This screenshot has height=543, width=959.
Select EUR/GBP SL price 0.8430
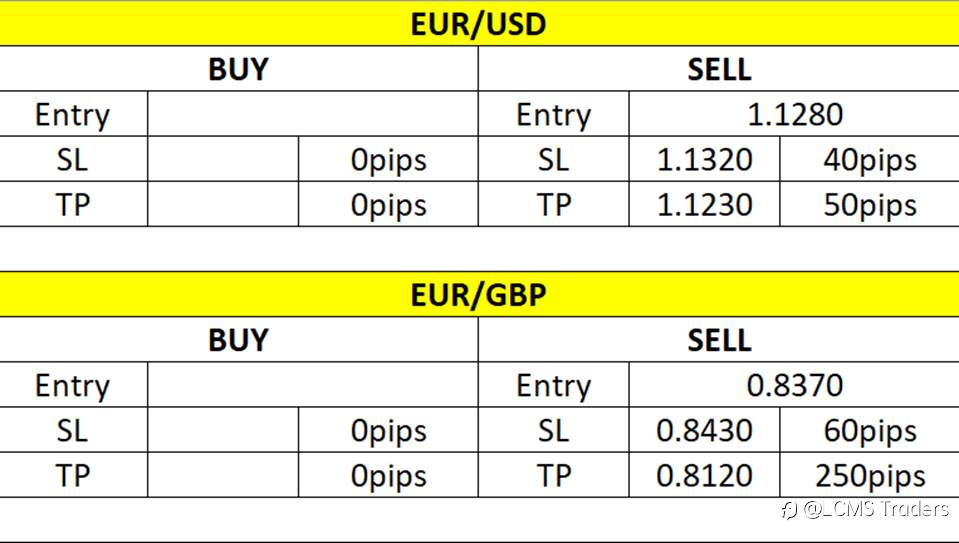point(705,430)
